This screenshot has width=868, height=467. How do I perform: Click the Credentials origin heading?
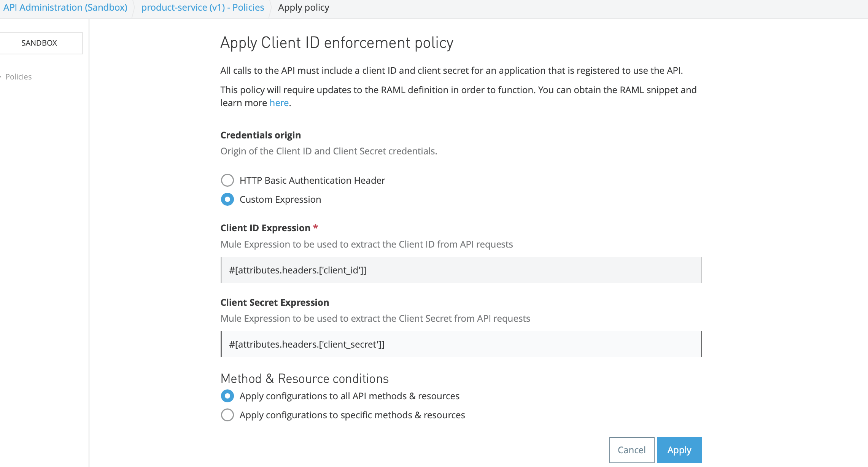[x=261, y=135]
